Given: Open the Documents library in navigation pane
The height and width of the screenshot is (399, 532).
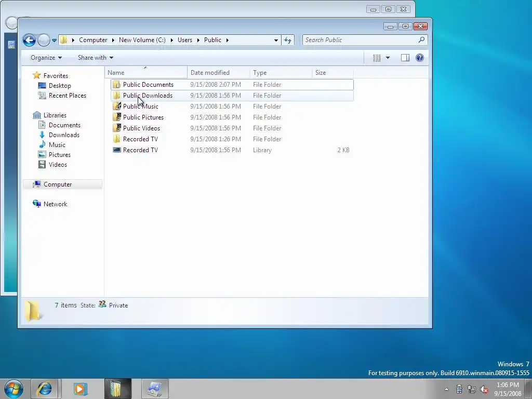Looking at the screenshot, I should (64, 125).
